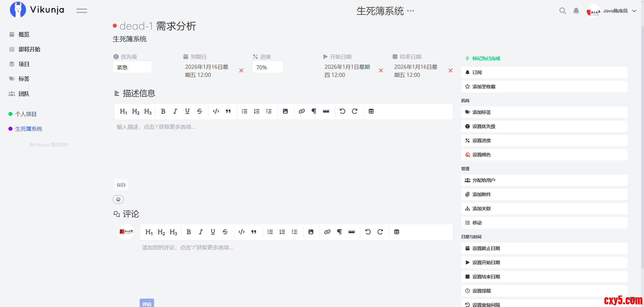The width and height of the screenshot is (644, 307).
Task: Open the priority dropdown showing 紧急
Action: (x=132, y=67)
